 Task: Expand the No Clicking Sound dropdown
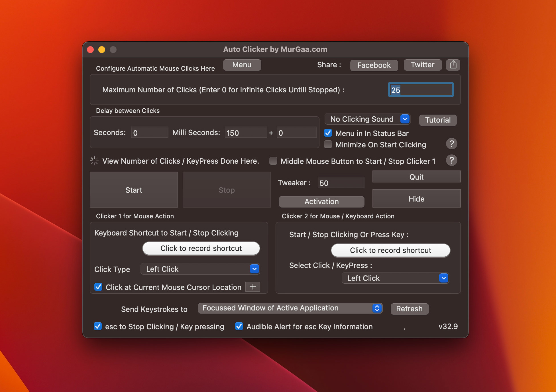[x=405, y=119]
